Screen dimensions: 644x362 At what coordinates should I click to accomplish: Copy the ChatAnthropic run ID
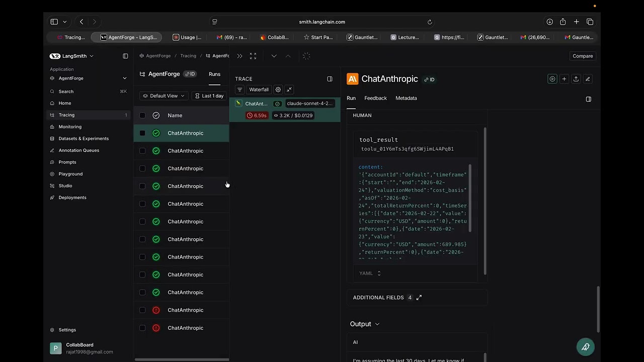429,79
